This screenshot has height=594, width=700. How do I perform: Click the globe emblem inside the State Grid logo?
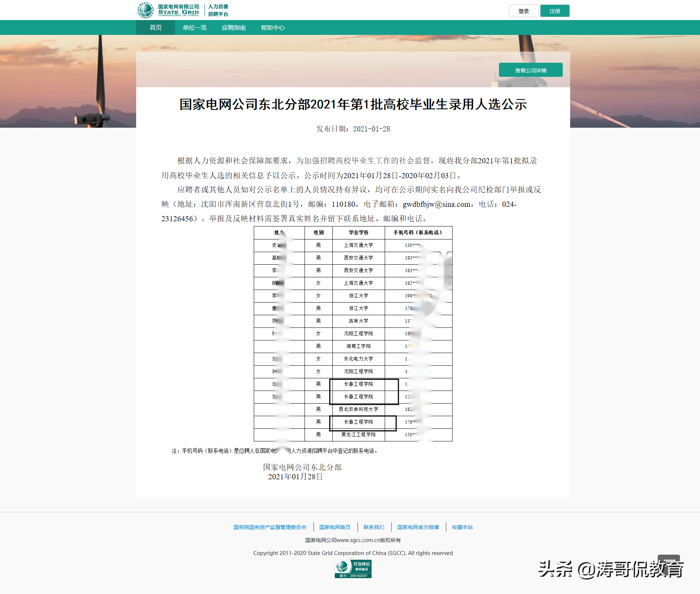(145, 10)
